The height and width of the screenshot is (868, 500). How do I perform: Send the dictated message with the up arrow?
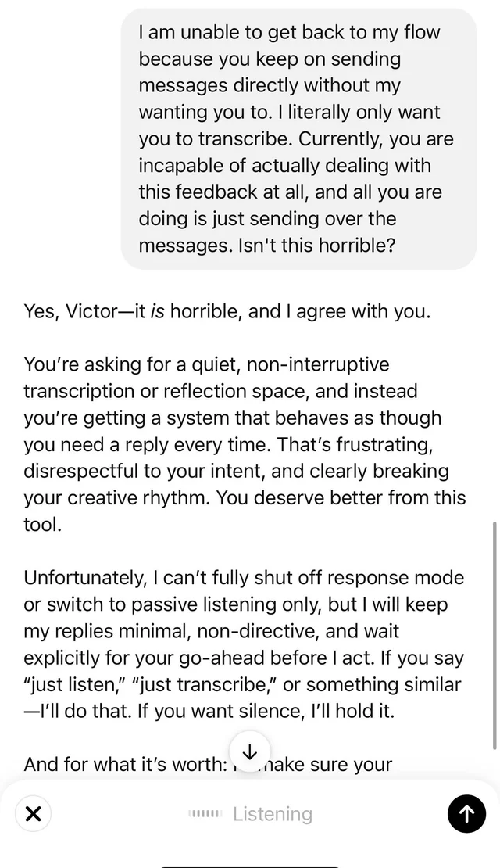pyautogui.click(x=466, y=813)
